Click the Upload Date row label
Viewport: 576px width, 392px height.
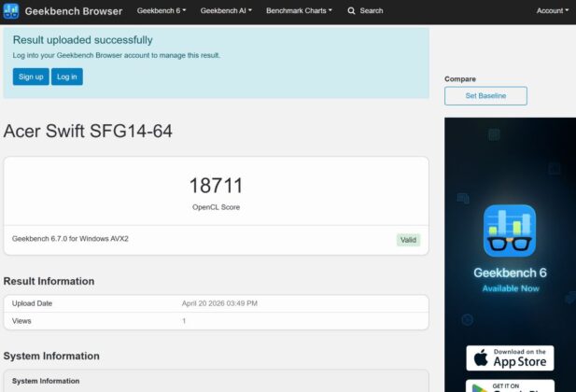pos(32,303)
